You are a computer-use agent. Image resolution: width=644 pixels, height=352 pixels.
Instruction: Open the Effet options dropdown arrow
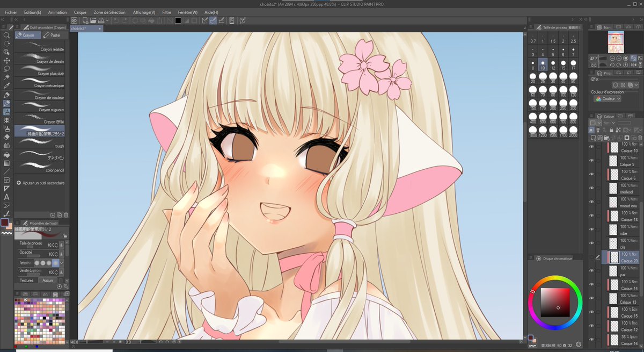pos(636,85)
